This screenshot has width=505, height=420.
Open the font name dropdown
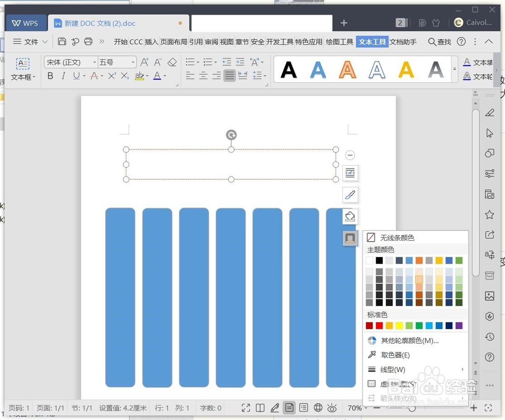(94, 62)
